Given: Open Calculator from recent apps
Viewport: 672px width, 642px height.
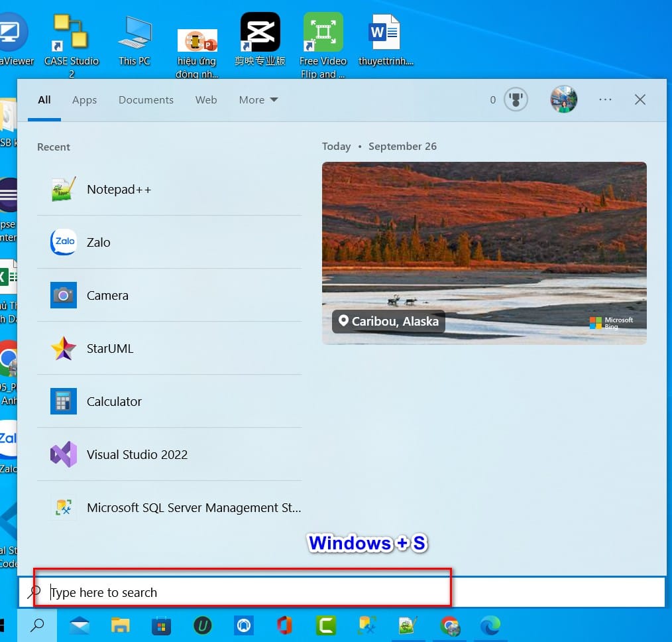Looking at the screenshot, I should coord(169,401).
